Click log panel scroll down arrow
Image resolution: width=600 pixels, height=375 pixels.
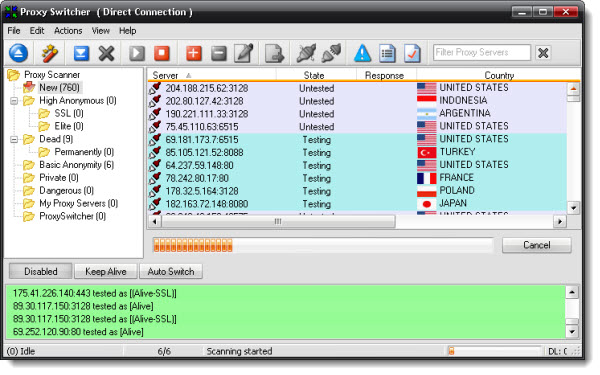572,331
